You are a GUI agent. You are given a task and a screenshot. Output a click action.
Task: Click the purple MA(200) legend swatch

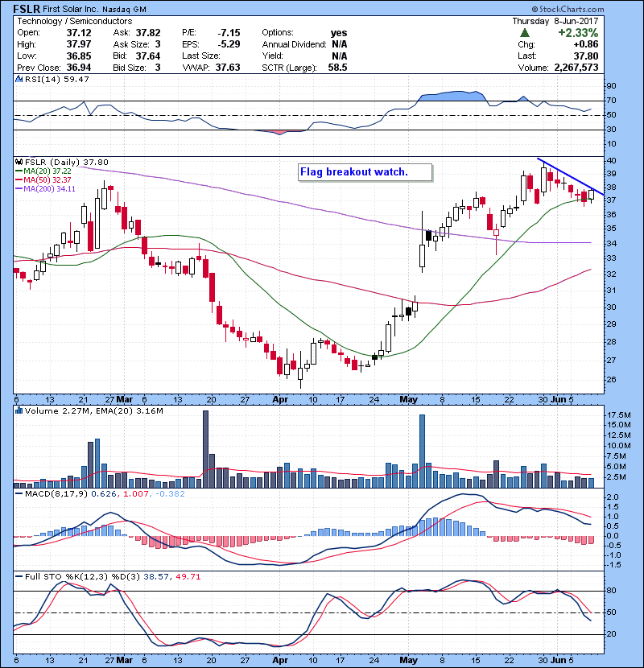(19, 190)
